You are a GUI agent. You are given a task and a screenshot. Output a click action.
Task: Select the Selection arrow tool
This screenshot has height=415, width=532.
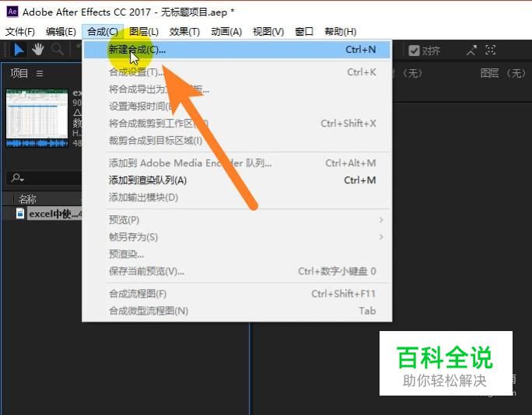19,51
